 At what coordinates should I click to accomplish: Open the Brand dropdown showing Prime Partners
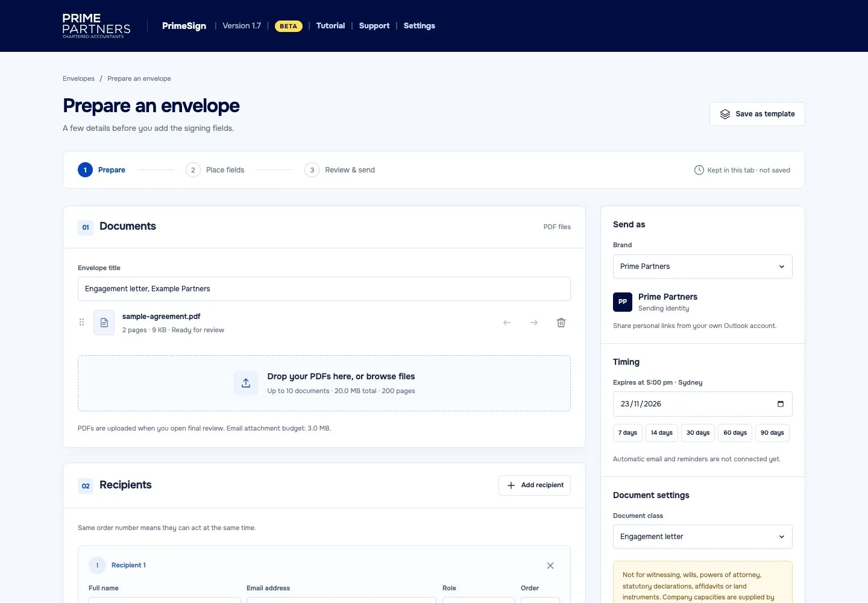[x=703, y=267]
